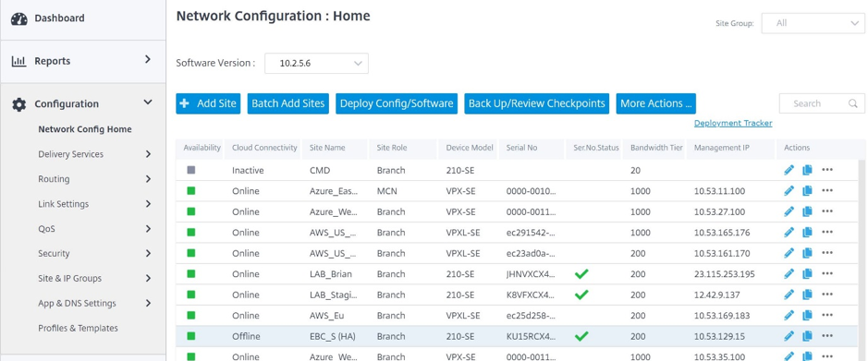Clone site with IP 12.42.9.137

coord(807,295)
